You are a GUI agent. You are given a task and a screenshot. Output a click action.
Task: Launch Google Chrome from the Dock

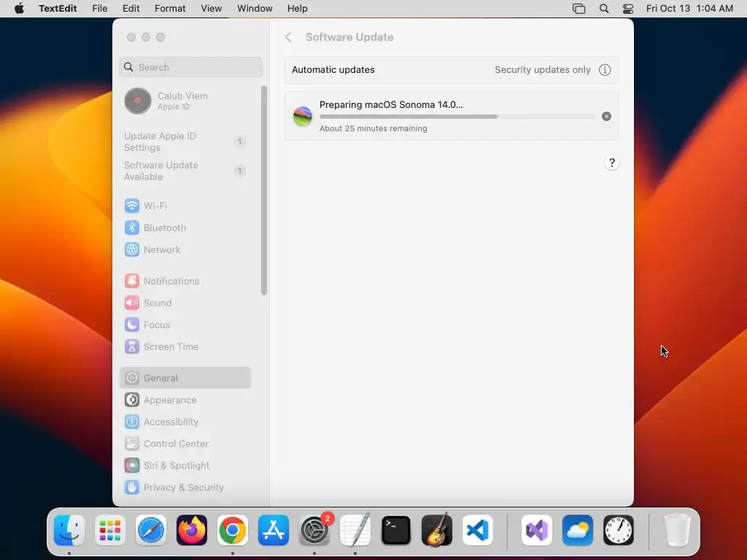pyautogui.click(x=233, y=530)
